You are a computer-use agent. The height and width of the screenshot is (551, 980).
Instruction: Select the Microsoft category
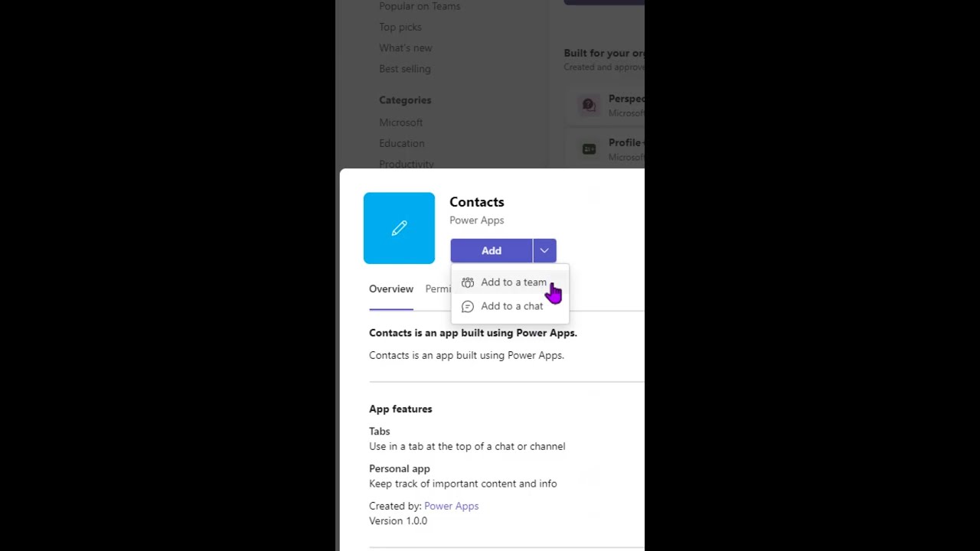(401, 122)
